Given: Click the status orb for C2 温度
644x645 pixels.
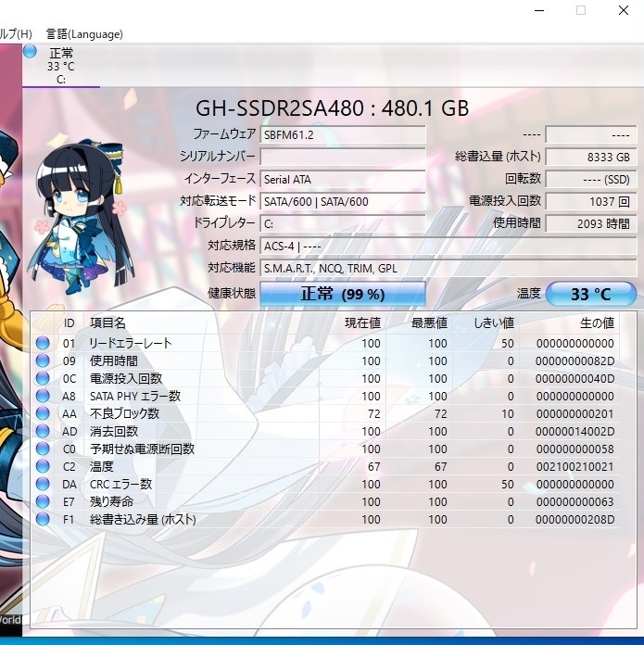Looking at the screenshot, I should [x=43, y=466].
